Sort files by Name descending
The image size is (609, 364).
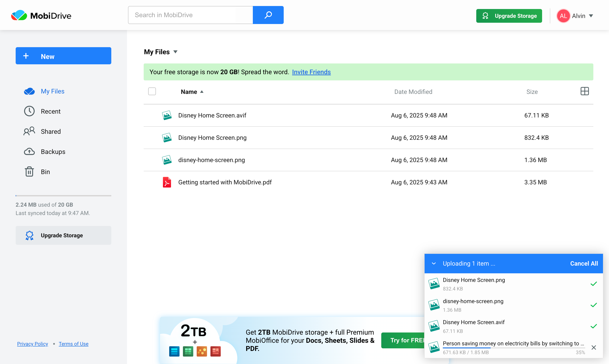[x=192, y=92]
